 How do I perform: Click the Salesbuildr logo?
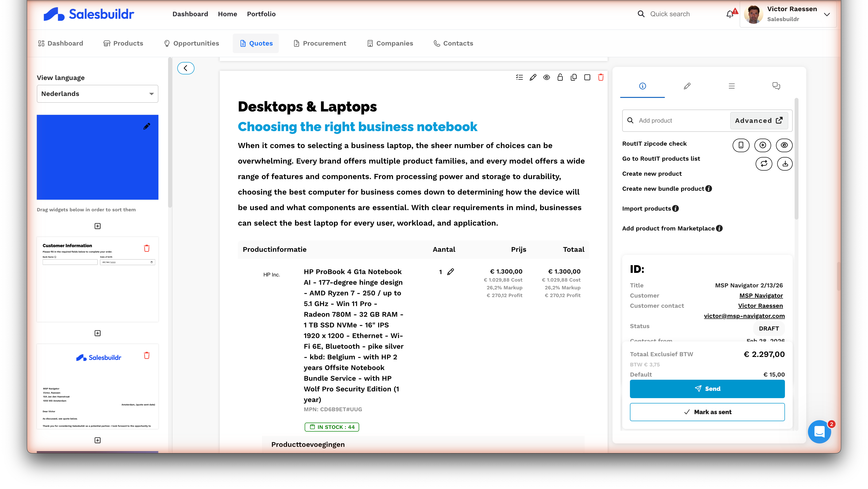[89, 14]
